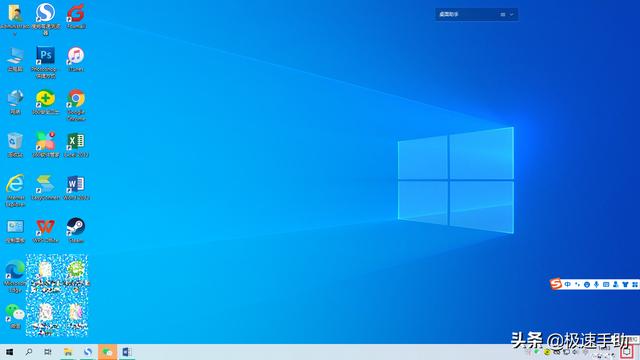This screenshot has width=640, height=360.
Task: Switch to the highlighted WeChat taskbar button
Action: pyautogui.click(x=107, y=352)
